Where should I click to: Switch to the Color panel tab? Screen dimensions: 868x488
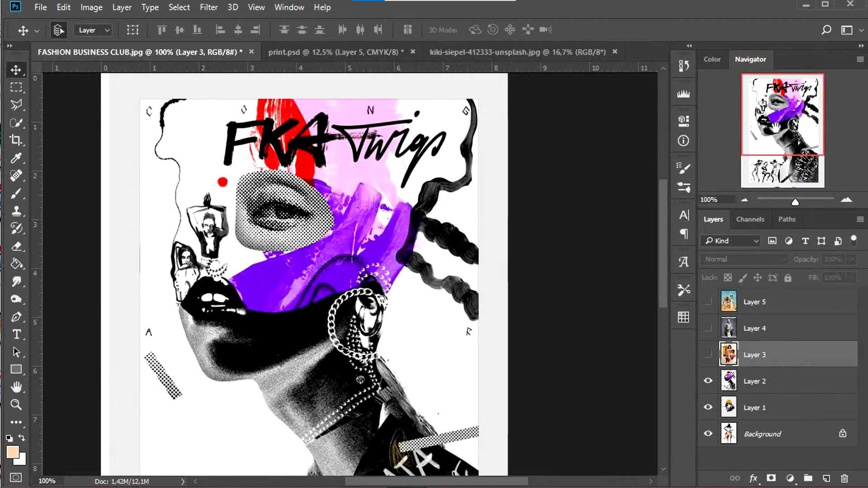712,59
